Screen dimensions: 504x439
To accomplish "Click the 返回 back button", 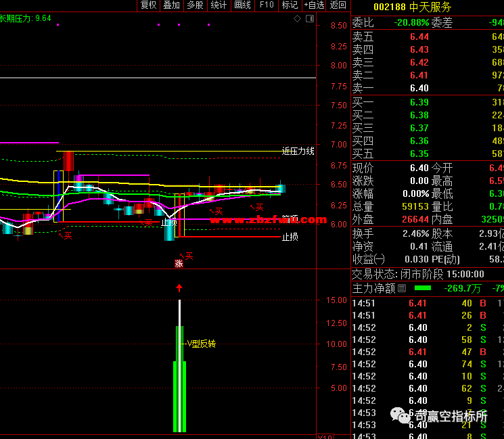I will click(x=338, y=5).
